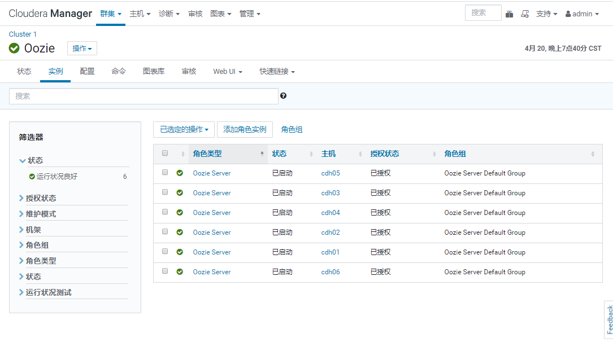Screen dimensions: 613x364
Task: Sort by the 角色组 column arrow icon
Action: coord(593,154)
